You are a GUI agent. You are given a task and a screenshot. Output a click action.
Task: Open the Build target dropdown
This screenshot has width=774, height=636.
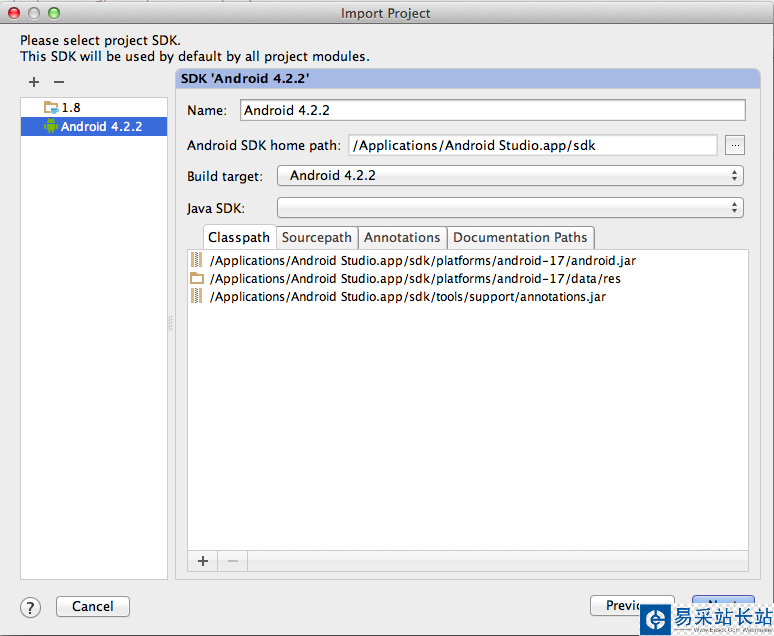point(510,176)
